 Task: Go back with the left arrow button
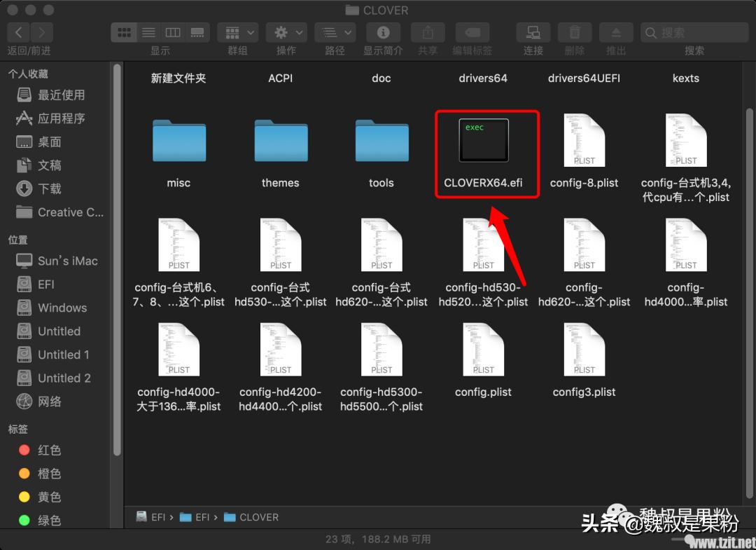click(x=18, y=32)
